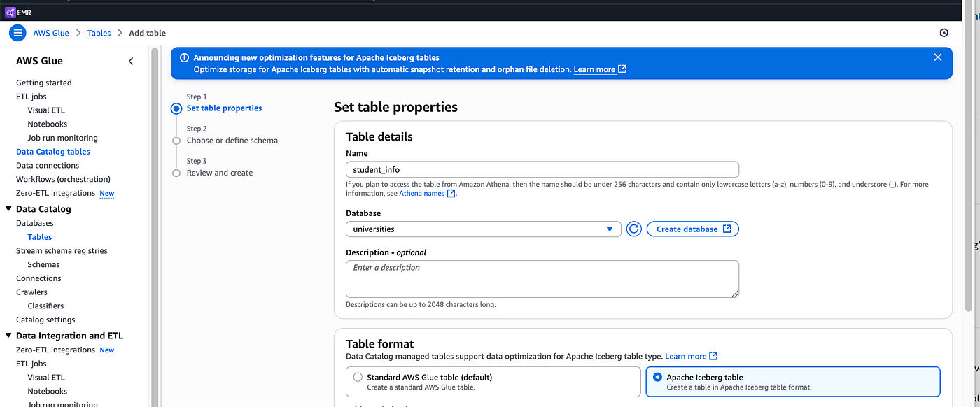Open Learn more link under Table format
Viewport: 980px width, 407px height.
(691, 356)
